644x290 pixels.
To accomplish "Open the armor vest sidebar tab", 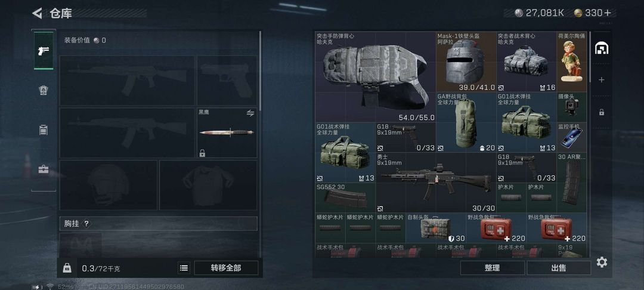I will (x=44, y=90).
